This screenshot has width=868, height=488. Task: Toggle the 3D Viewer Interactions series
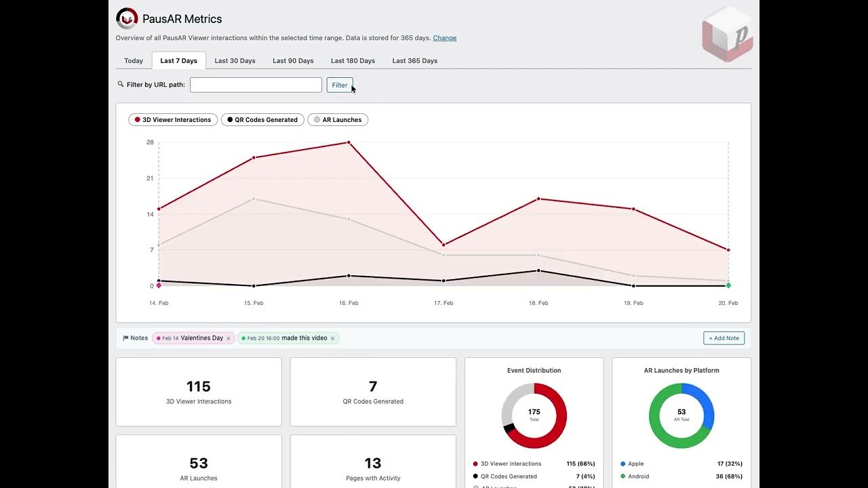click(173, 120)
